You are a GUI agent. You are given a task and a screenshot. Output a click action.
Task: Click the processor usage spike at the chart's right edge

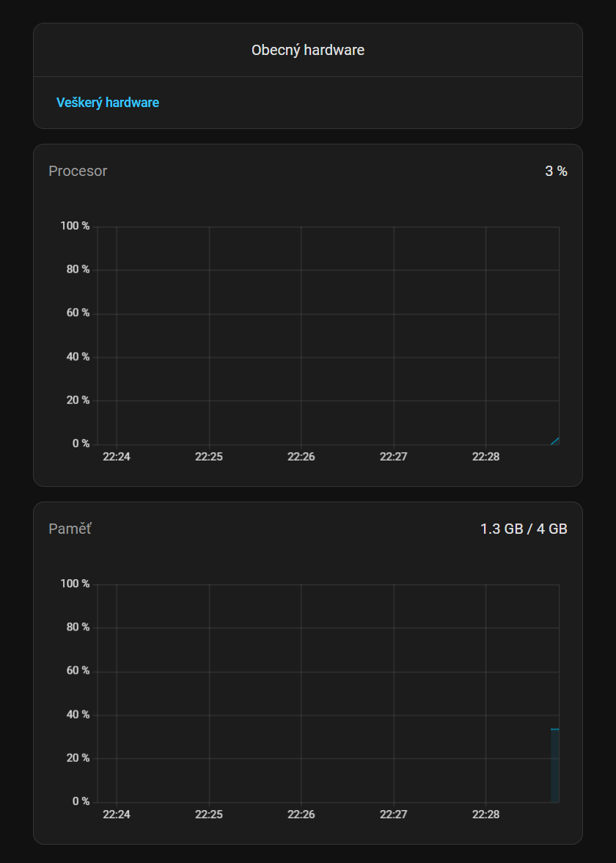click(x=556, y=441)
